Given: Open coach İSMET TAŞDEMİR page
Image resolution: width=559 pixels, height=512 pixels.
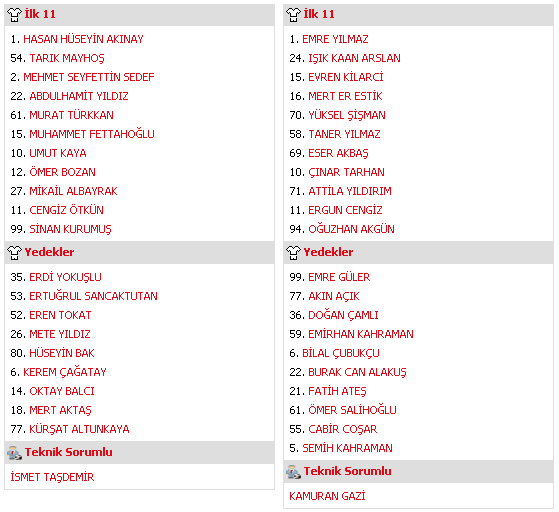Looking at the screenshot, I should coord(52,477).
